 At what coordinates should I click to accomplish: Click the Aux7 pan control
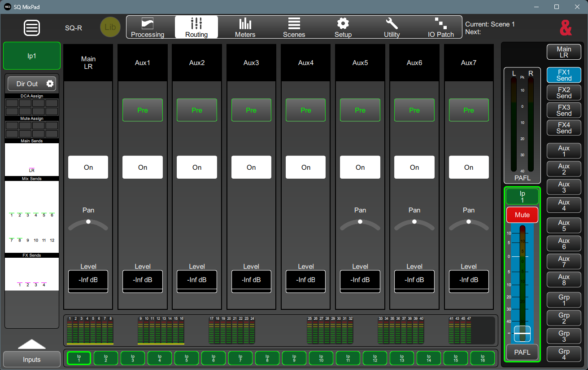(x=469, y=225)
